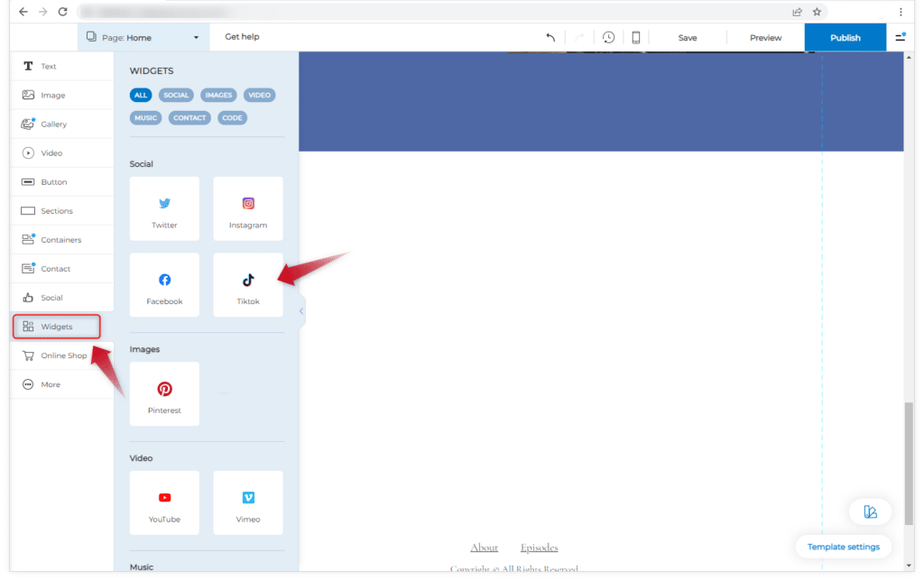Pick the Pinterest widget

coord(164,394)
